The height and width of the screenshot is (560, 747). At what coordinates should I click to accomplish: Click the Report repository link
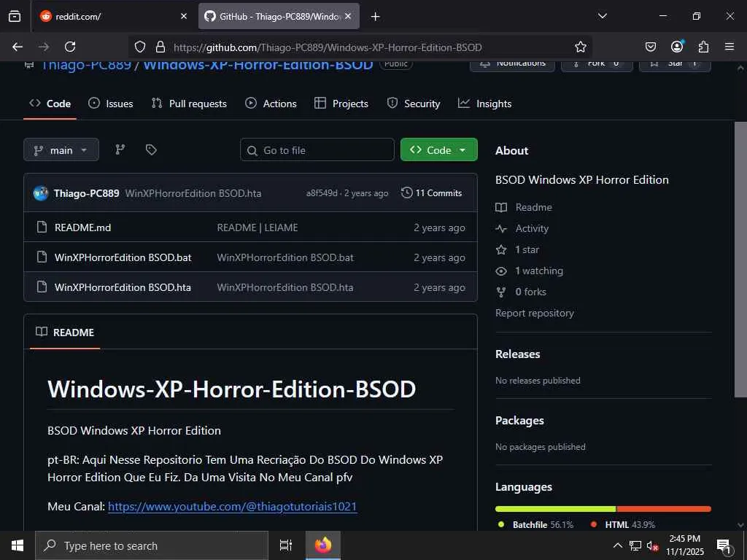point(535,313)
